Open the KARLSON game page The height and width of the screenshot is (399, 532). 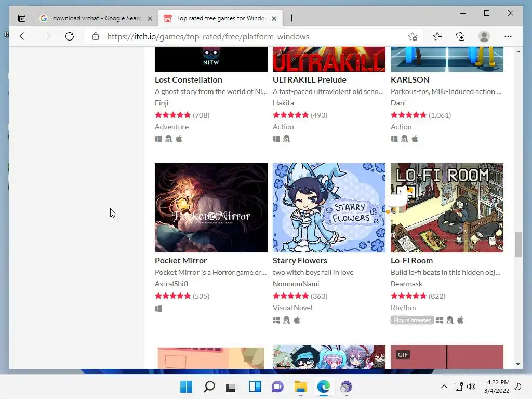[410, 79]
